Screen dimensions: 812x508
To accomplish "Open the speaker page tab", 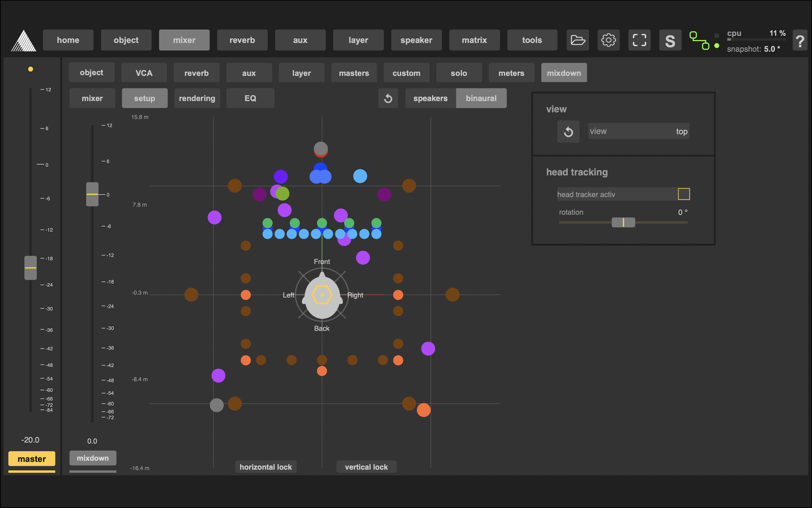I will [x=416, y=40].
